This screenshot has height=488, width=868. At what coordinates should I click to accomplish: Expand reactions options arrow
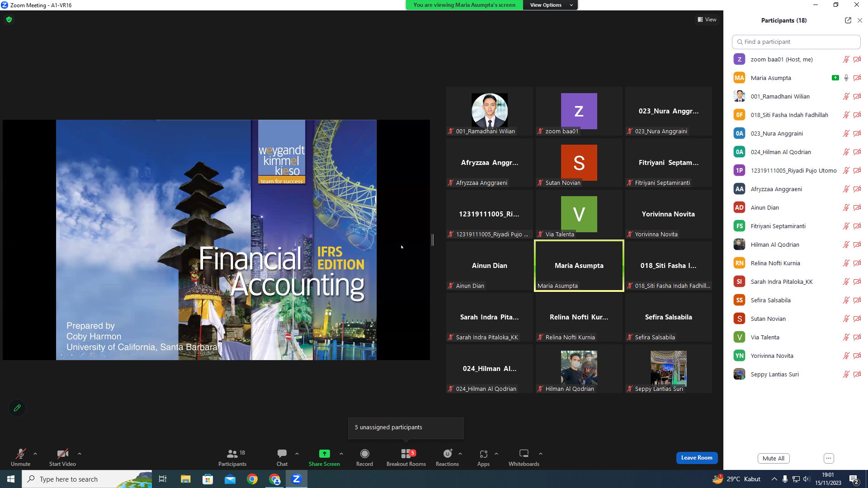pyautogui.click(x=460, y=454)
